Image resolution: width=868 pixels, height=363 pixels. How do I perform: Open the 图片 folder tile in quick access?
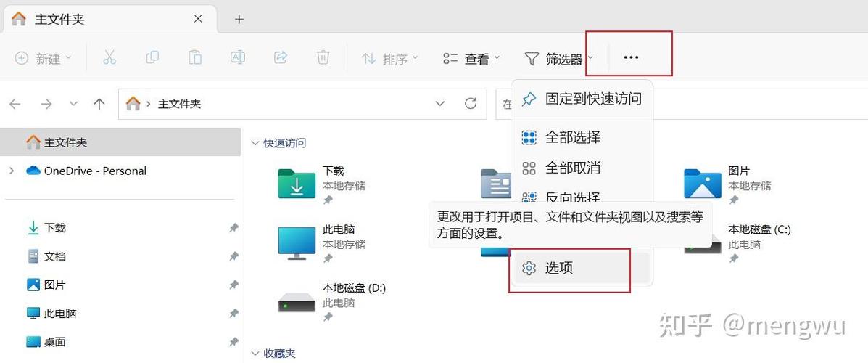[x=729, y=184]
